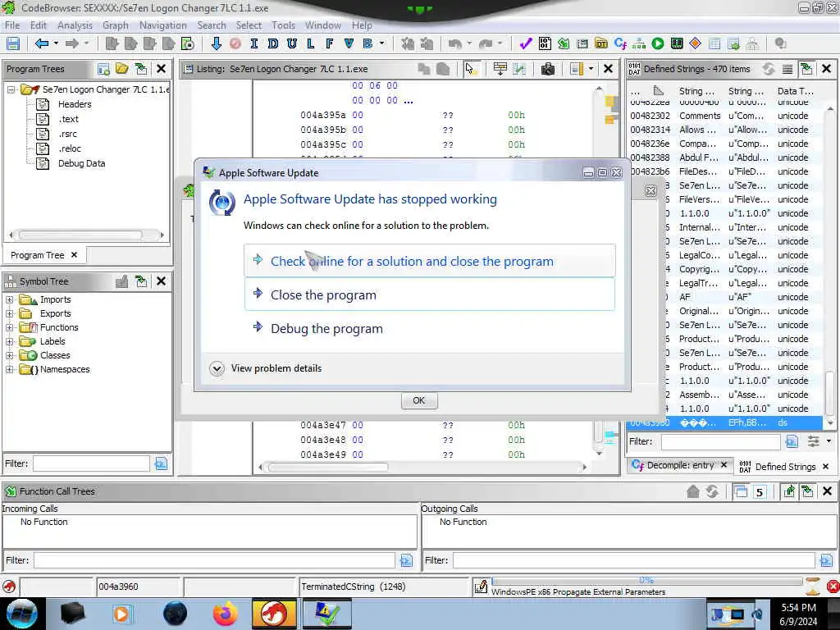Expand the Exports folder in Symbol Tree
Screen dimensions: 840x630
tap(10, 313)
